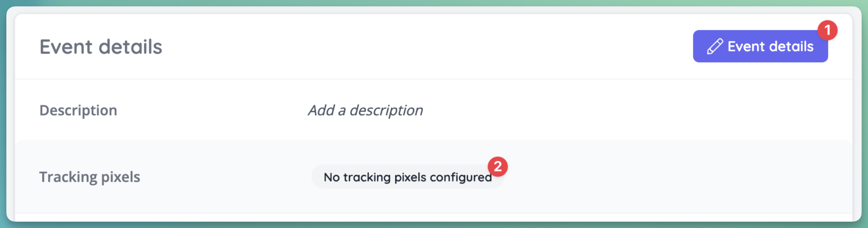Click the red badge numbered 1

tap(827, 30)
